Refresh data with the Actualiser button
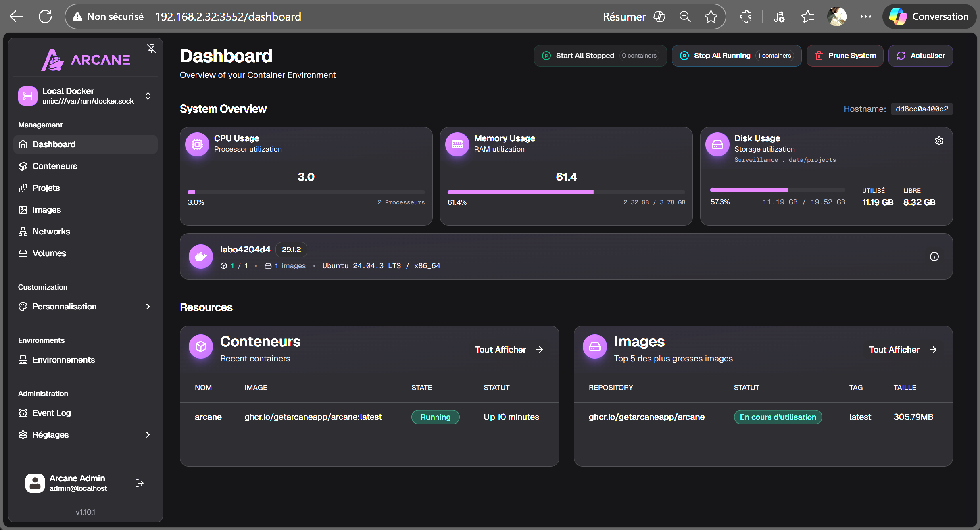Viewport: 980px width, 530px height. [920, 56]
